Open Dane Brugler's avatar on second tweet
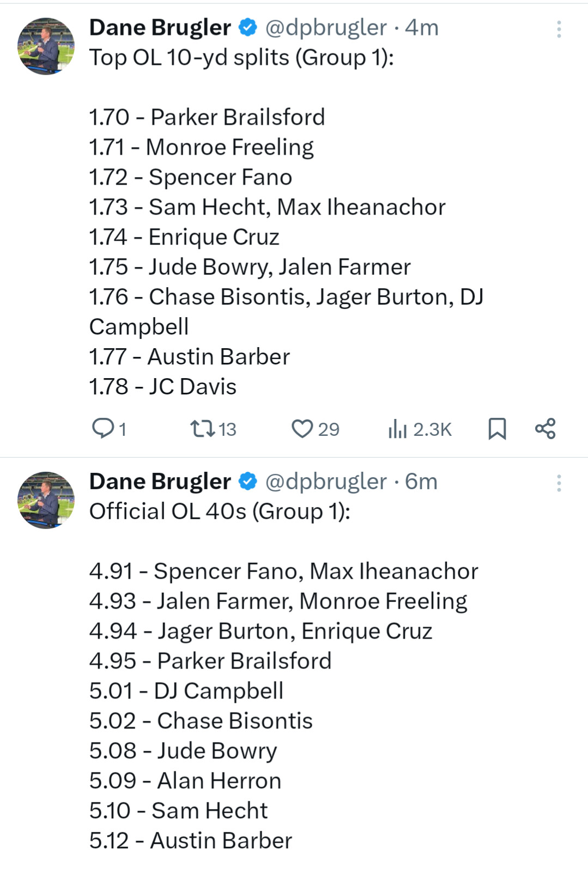This screenshot has width=588, height=869. coord(46,500)
